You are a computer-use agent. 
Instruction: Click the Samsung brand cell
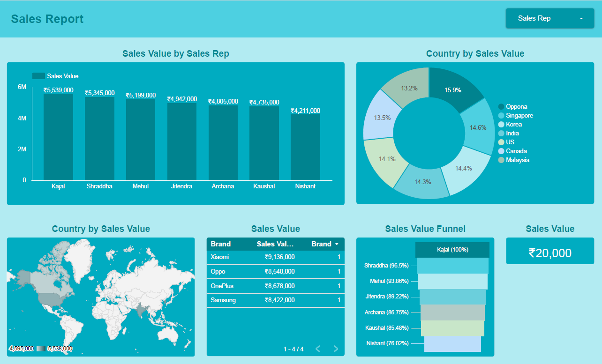click(223, 300)
